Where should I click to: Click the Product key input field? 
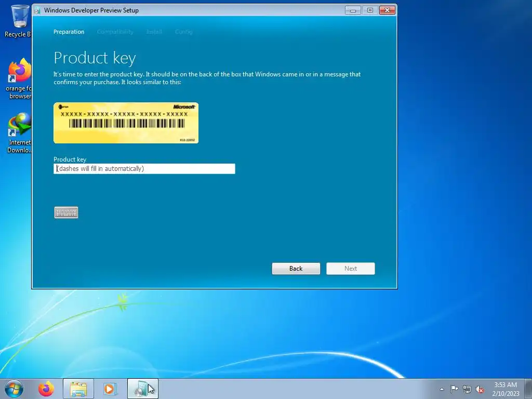(x=144, y=169)
